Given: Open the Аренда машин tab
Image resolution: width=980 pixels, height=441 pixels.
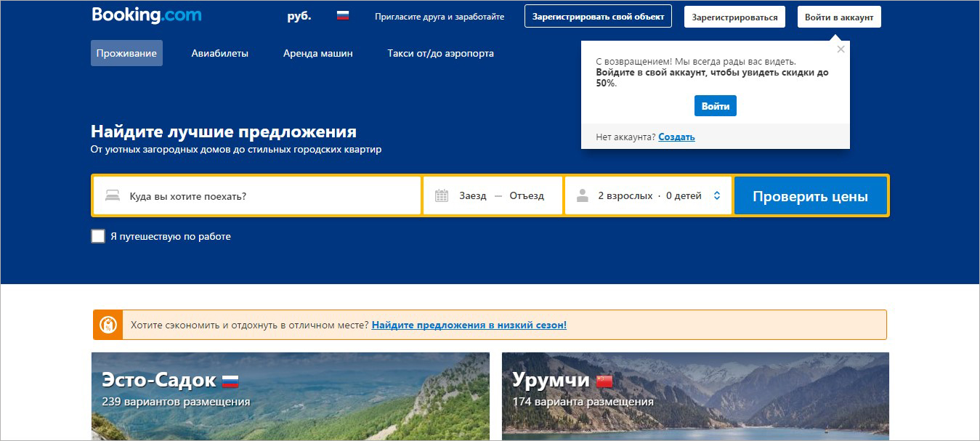Looking at the screenshot, I should point(318,53).
